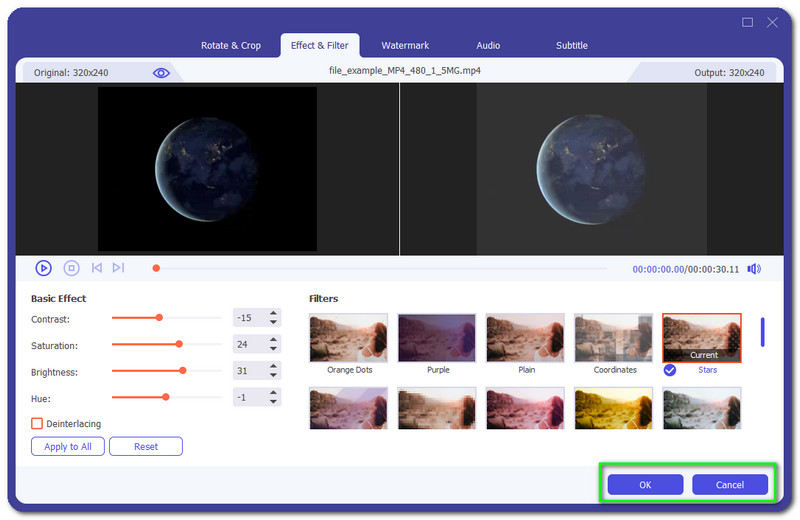Jump to previous frame
Image resolution: width=800 pixels, height=520 pixels.
[97, 268]
